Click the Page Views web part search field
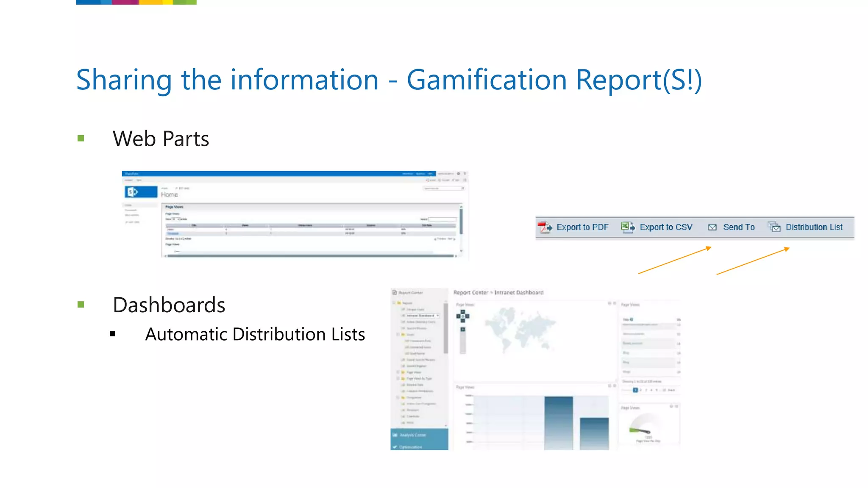 coord(442,219)
